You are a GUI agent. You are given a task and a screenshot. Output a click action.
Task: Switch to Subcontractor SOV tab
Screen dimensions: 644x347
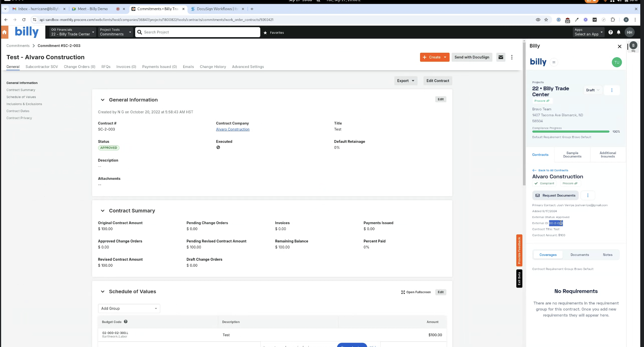[x=42, y=67]
